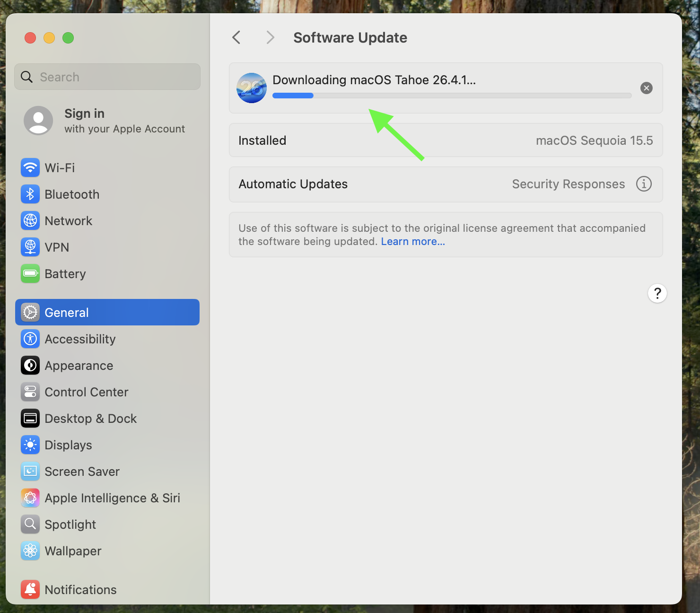Viewport: 700px width, 613px height.
Task: Open Wi-Fi settings icon in sidebar
Action: [30, 168]
